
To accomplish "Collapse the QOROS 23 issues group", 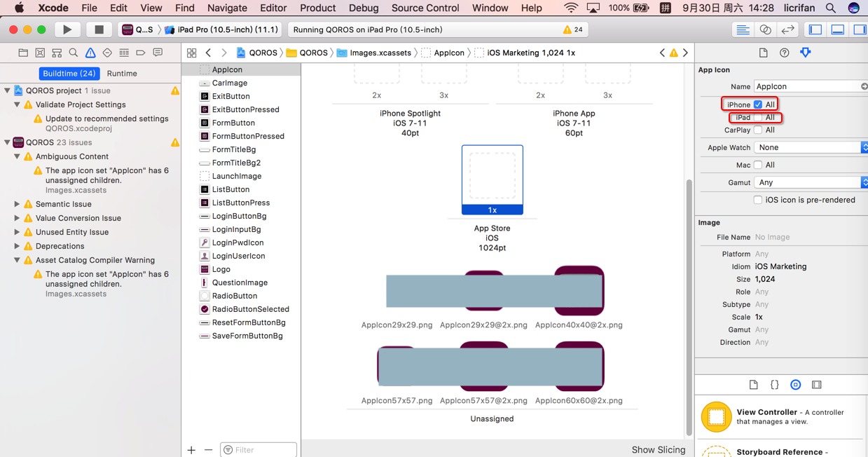I will coord(7,142).
